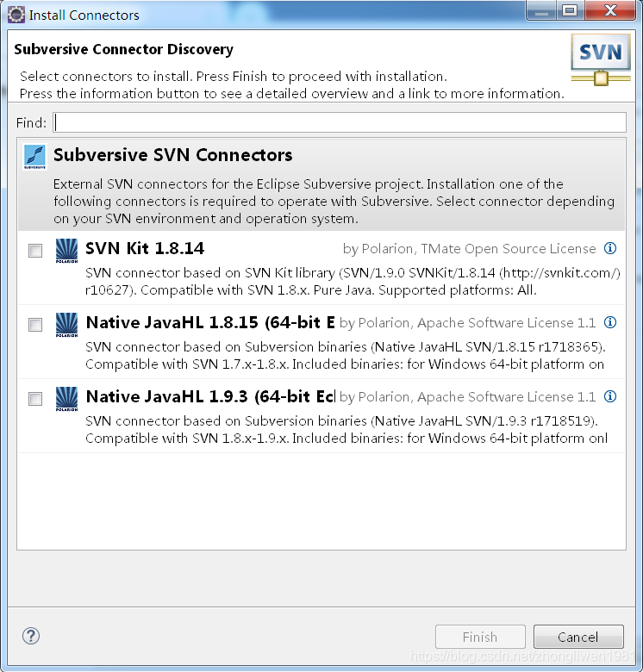Click the External SVN connectors description paragraph

(x=334, y=202)
